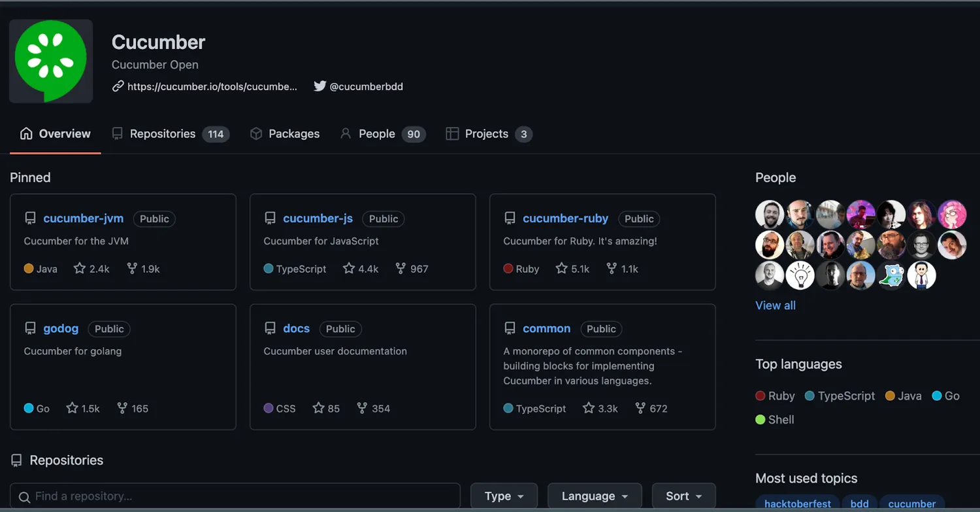Open the Sort dropdown
980x512 pixels.
click(x=683, y=496)
